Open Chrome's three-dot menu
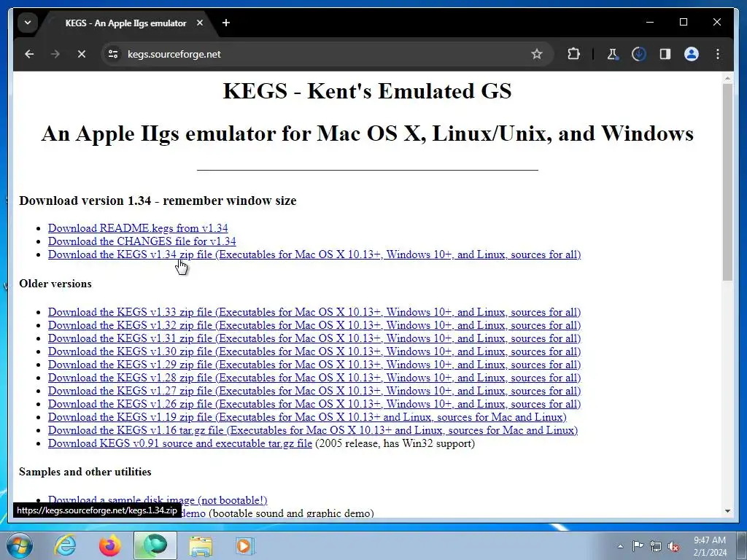The width and height of the screenshot is (747, 560). point(718,54)
